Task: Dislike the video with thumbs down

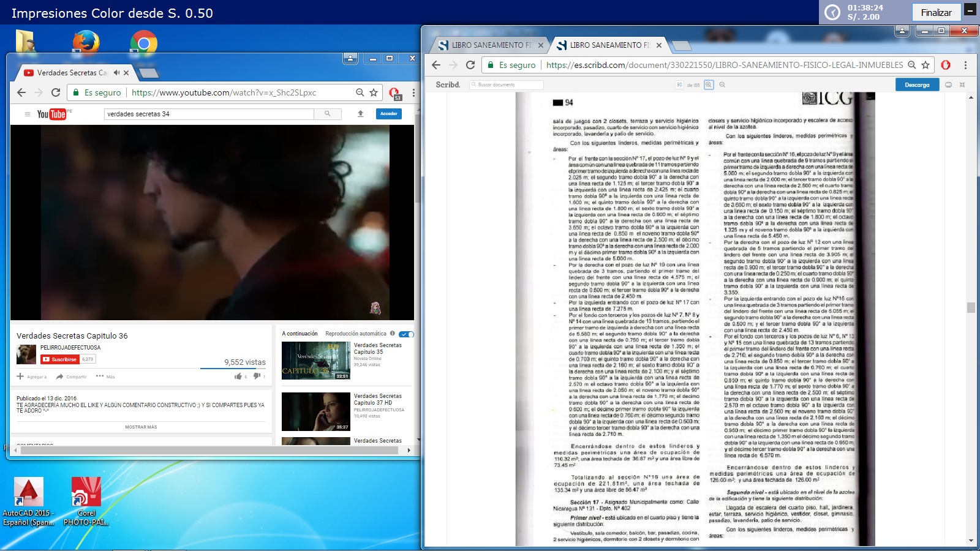Action: click(x=257, y=377)
